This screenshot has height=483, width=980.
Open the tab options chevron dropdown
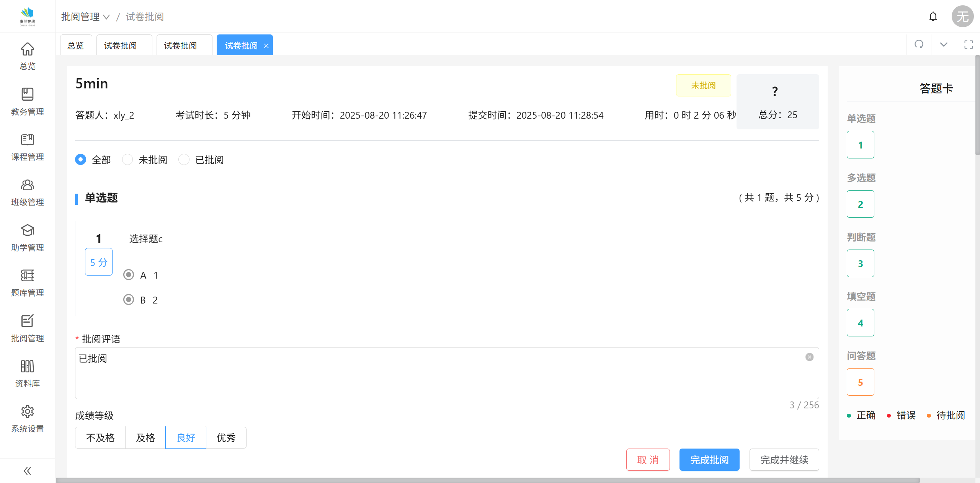click(944, 44)
